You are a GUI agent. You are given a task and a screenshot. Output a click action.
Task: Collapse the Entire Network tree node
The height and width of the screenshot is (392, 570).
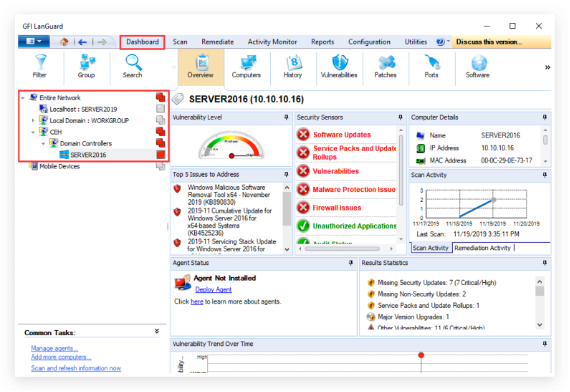tap(23, 98)
